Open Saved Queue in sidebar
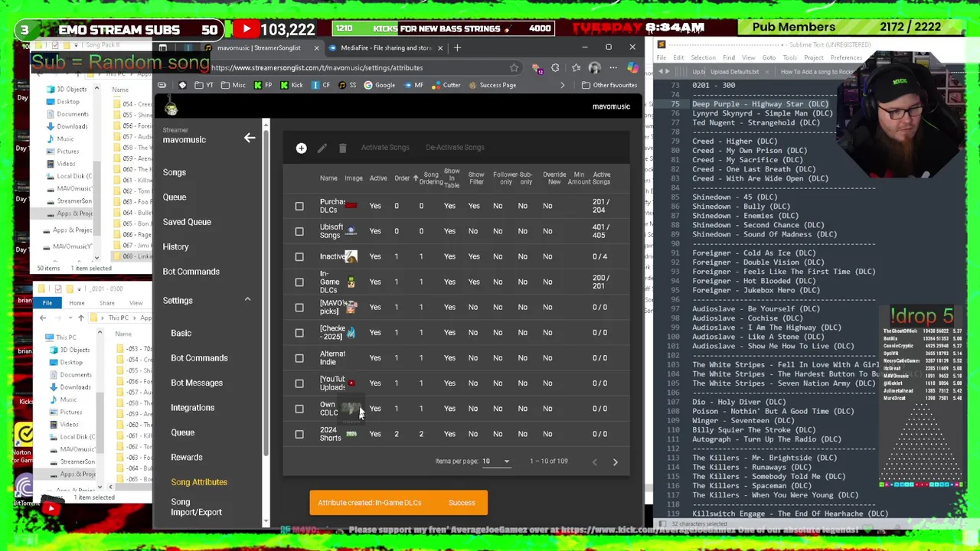This screenshot has width=980, height=551. click(187, 222)
